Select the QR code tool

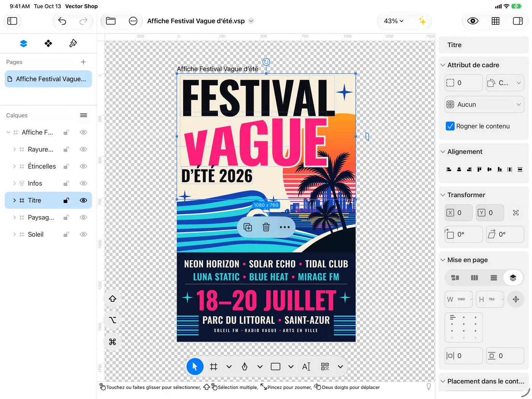click(325, 367)
